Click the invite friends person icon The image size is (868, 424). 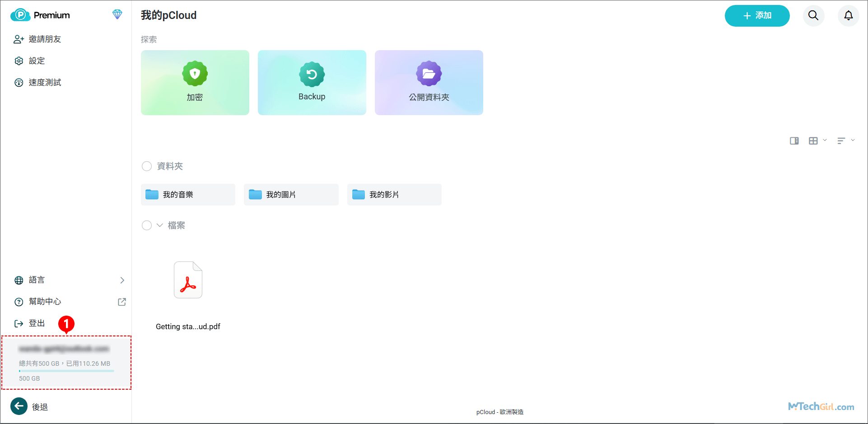(x=19, y=39)
